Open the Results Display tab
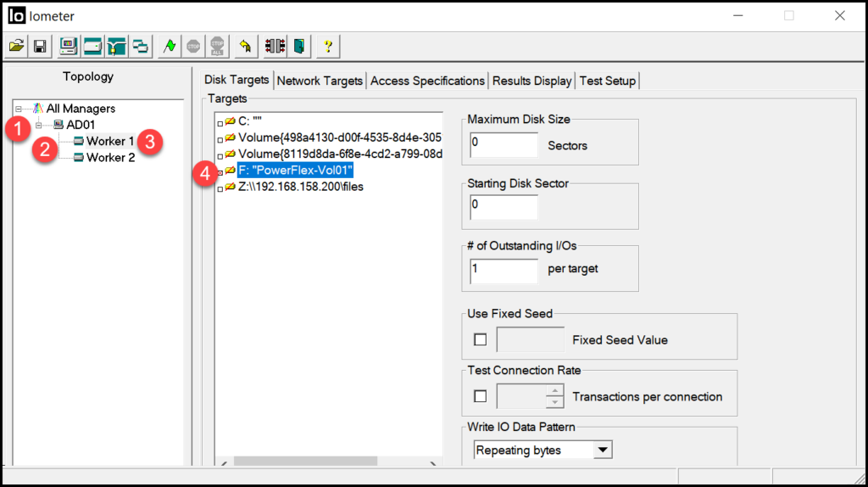Image resolution: width=868 pixels, height=487 pixels. click(x=531, y=81)
